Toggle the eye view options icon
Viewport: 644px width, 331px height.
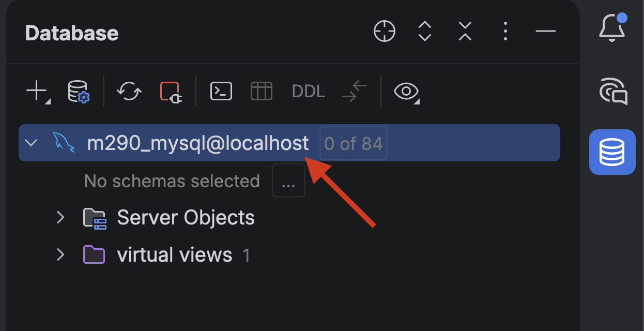click(407, 92)
